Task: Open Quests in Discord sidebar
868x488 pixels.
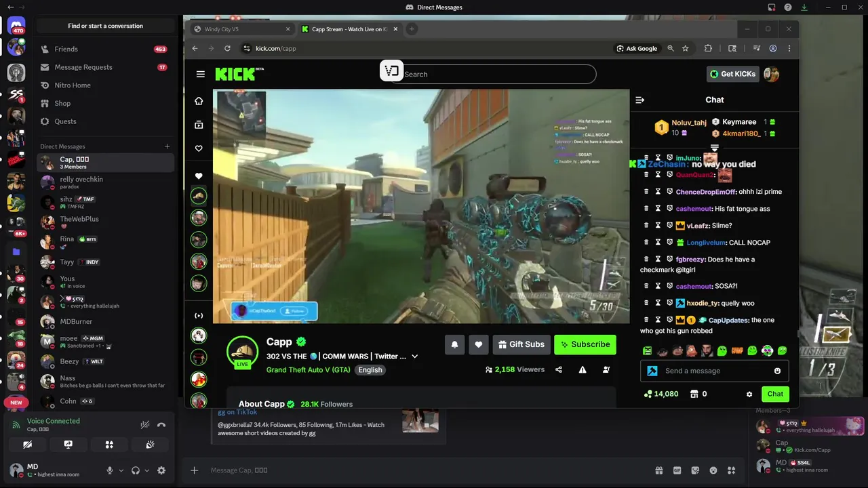Action: (x=105, y=121)
